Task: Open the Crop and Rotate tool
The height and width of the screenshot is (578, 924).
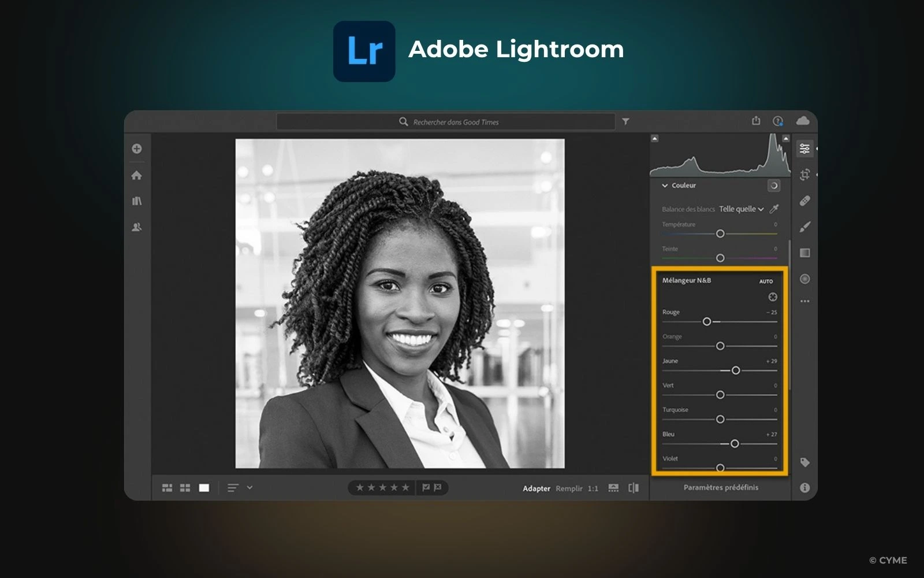Action: coord(804,175)
